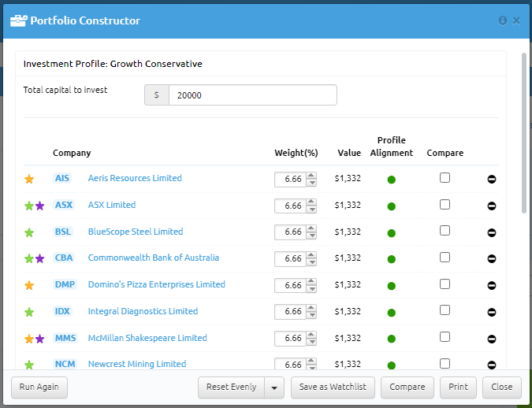
Task: Click the green star beside BSL
Action: click(29, 232)
